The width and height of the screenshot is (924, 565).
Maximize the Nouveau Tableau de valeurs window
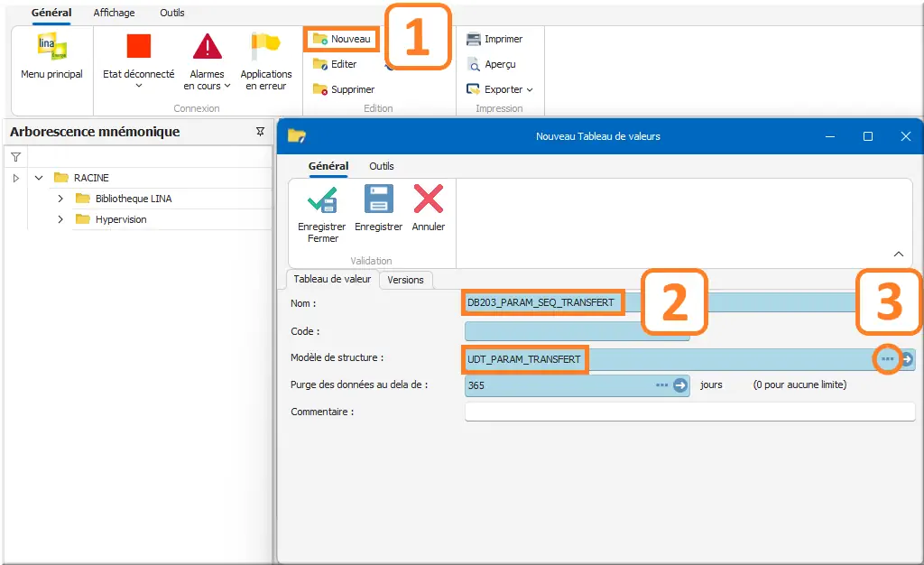(x=868, y=136)
